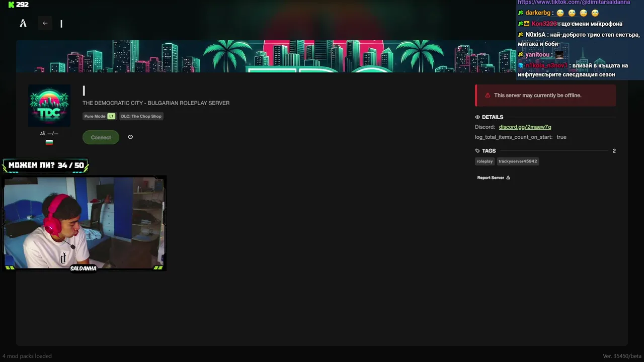Viewport: 644px width, 362px height.
Task: Click the FiveM logo icon
Action: point(23,23)
